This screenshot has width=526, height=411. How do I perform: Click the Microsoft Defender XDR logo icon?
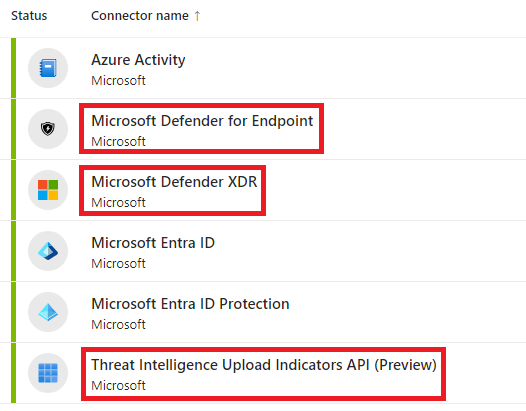tap(48, 190)
